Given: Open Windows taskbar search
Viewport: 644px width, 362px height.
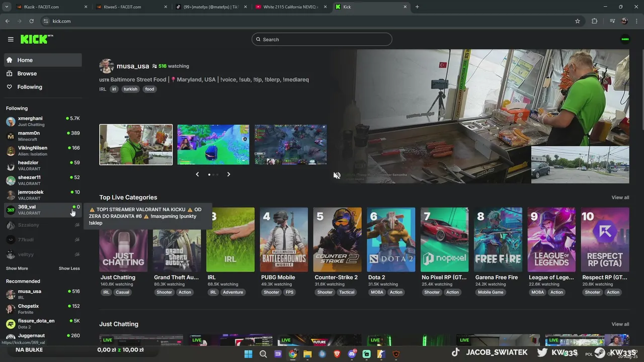Looking at the screenshot, I should [x=263, y=354].
